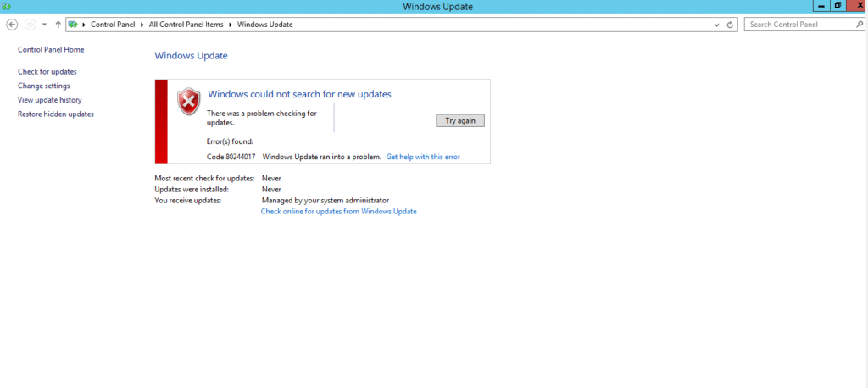Open View update history
This screenshot has width=868, height=388.
pos(50,100)
